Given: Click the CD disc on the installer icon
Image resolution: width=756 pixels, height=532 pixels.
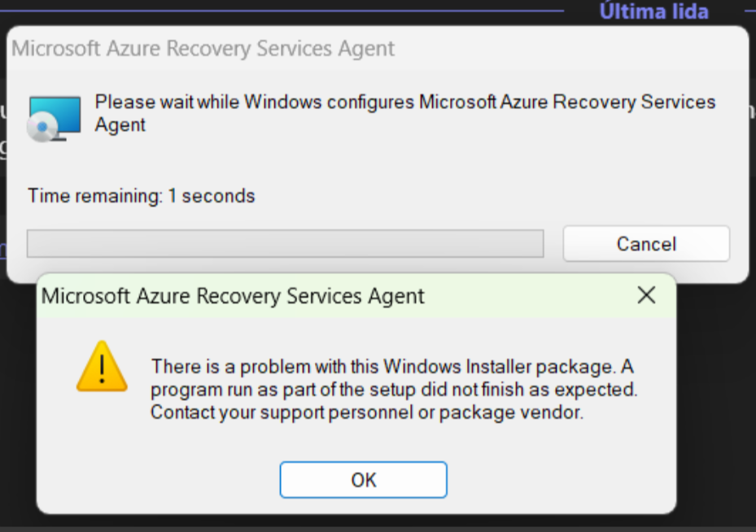Looking at the screenshot, I should (41, 129).
